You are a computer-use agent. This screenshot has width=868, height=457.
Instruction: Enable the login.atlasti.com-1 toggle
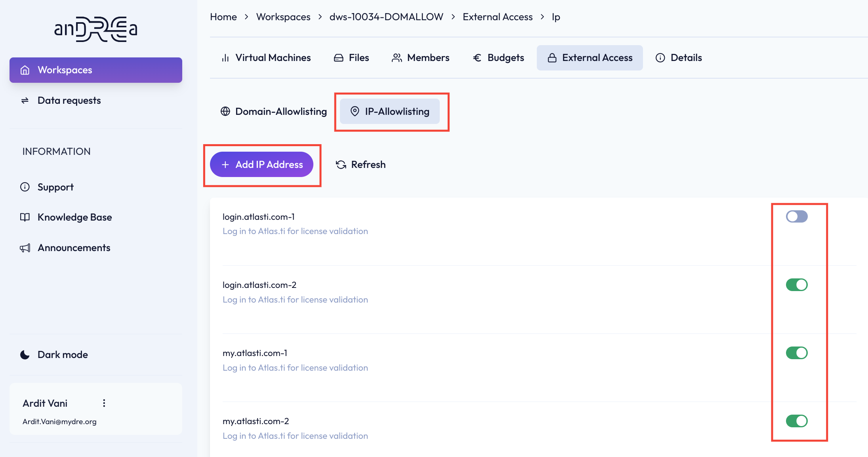pyautogui.click(x=797, y=217)
